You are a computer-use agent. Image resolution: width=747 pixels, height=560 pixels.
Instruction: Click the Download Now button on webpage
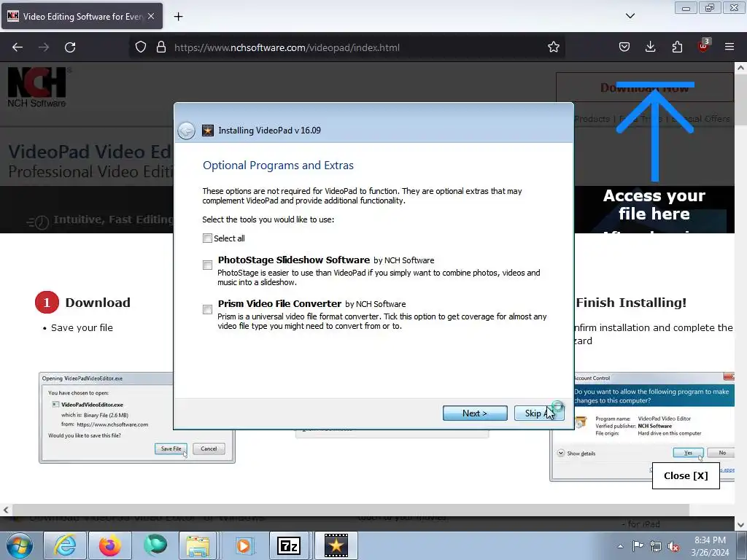[645, 87]
